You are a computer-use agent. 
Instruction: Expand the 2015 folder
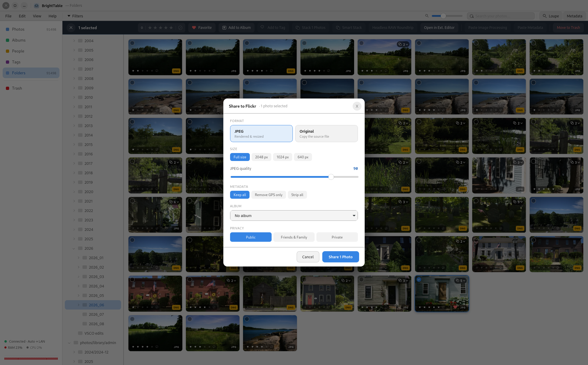tap(74, 144)
